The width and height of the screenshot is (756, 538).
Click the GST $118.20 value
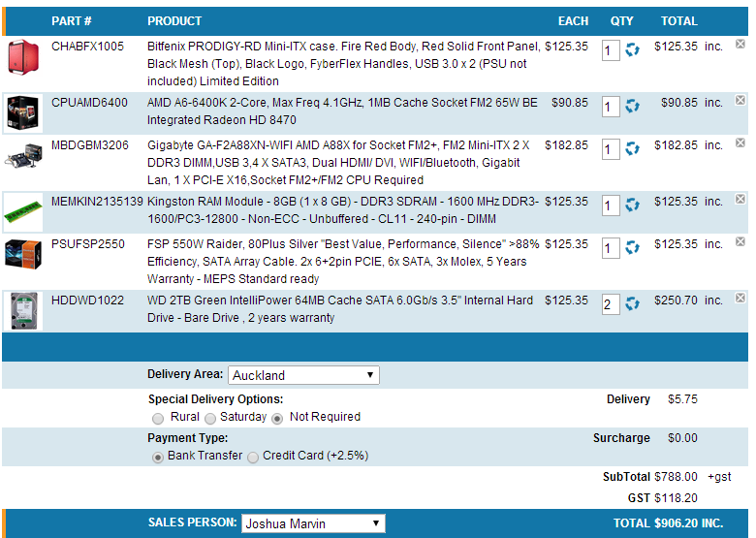pos(676,498)
